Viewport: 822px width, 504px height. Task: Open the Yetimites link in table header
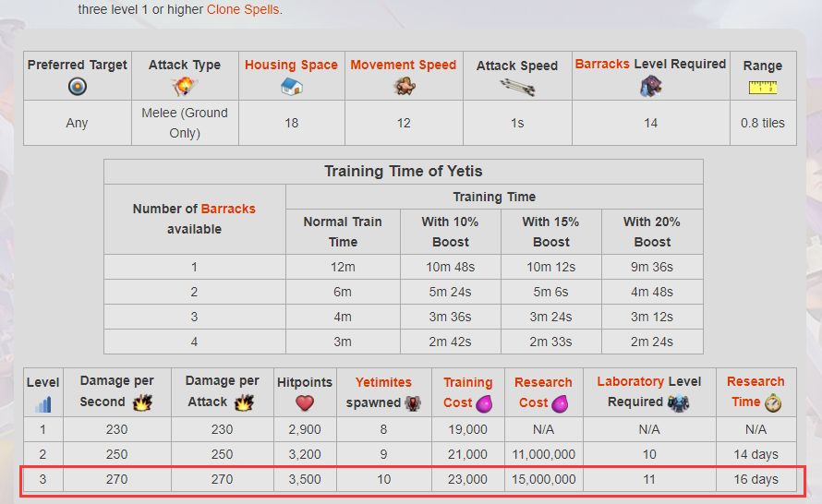coord(383,382)
